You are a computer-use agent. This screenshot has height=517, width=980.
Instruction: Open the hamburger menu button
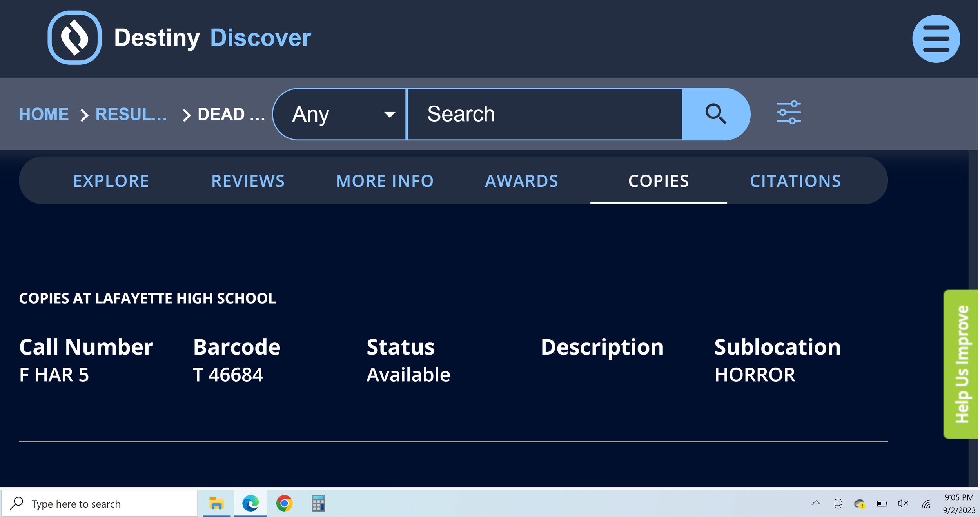[x=936, y=39]
